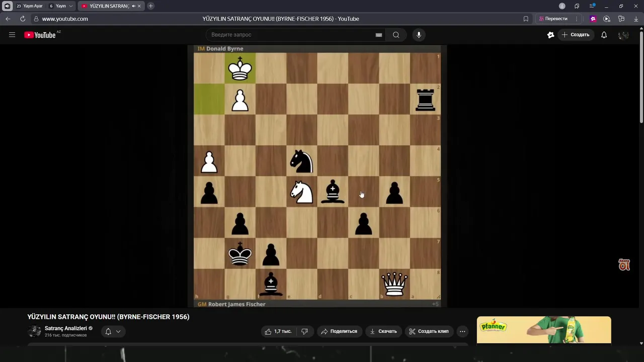Open the media player icon in the browser toolbar
Screen dimensions: 644x362
coord(607,19)
